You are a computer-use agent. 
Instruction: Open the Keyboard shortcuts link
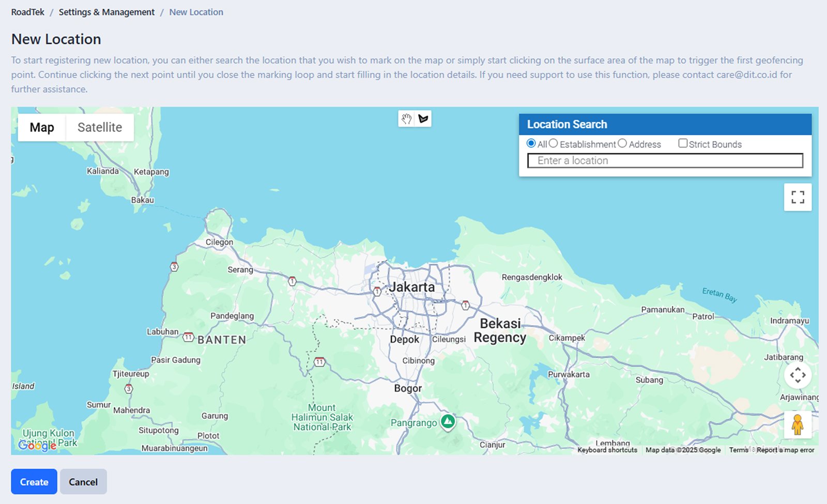point(607,450)
